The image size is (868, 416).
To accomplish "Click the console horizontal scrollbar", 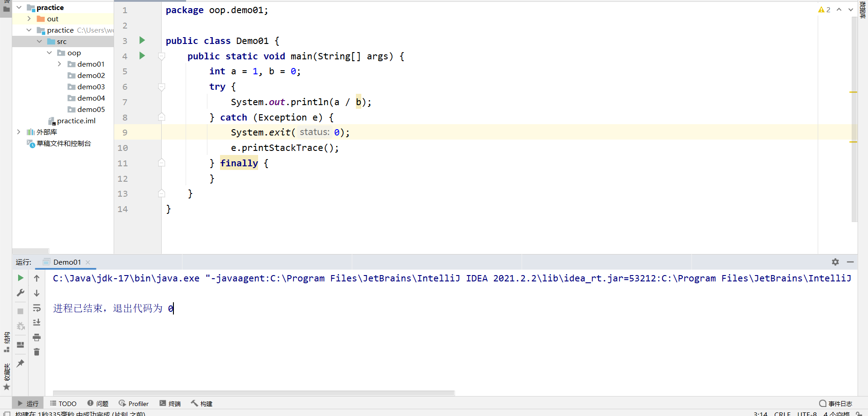I will tap(254, 392).
